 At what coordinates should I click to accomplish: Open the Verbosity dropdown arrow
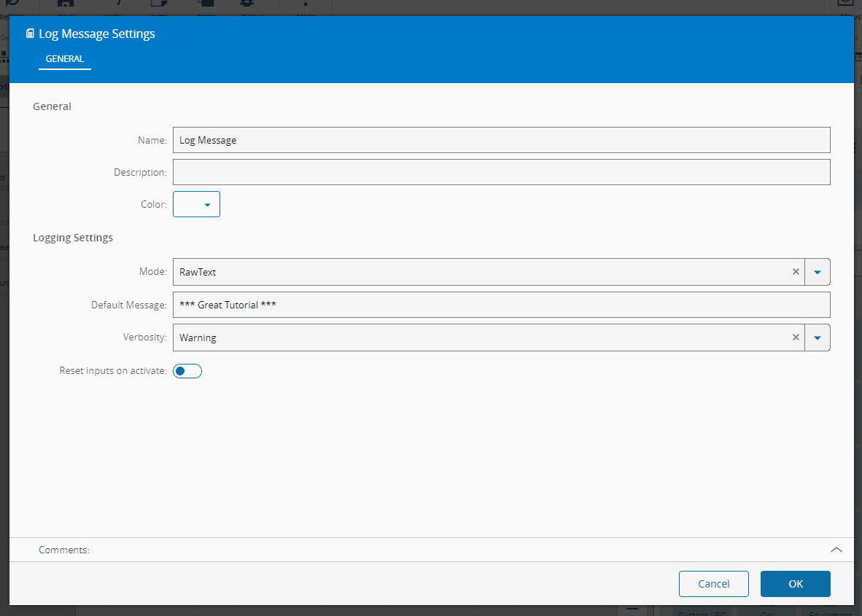pos(818,338)
